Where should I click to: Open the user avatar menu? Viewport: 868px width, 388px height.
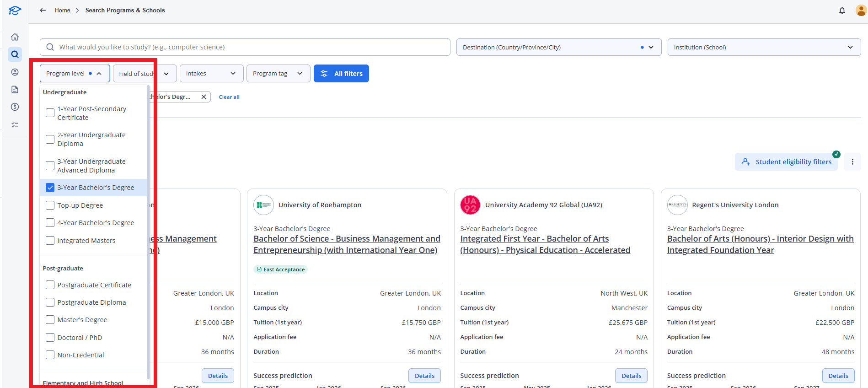click(x=861, y=10)
